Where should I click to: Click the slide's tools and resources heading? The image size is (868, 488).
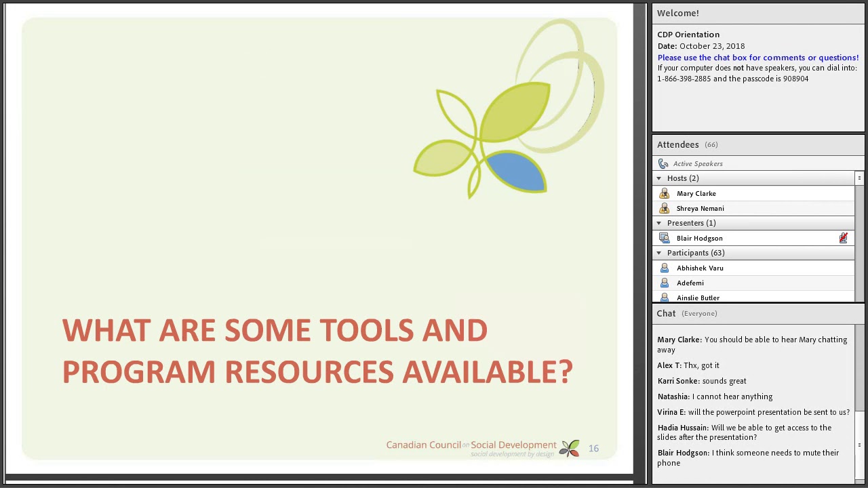pos(317,351)
